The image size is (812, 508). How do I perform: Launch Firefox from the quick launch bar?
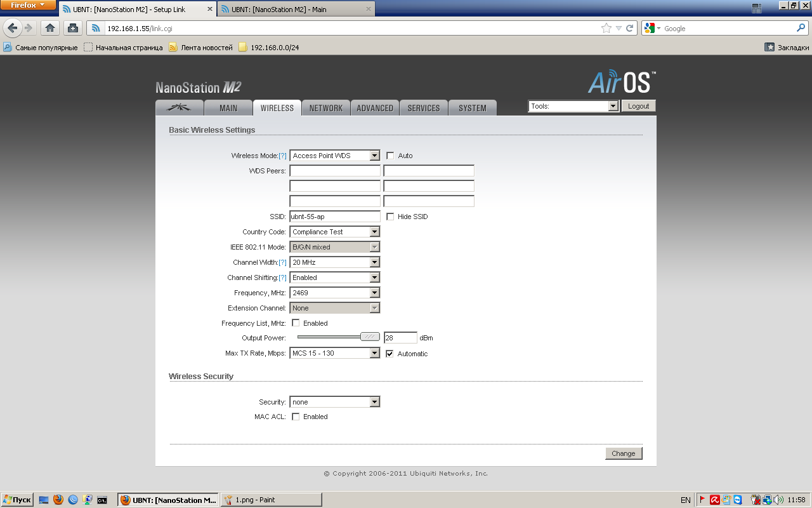coord(58,500)
